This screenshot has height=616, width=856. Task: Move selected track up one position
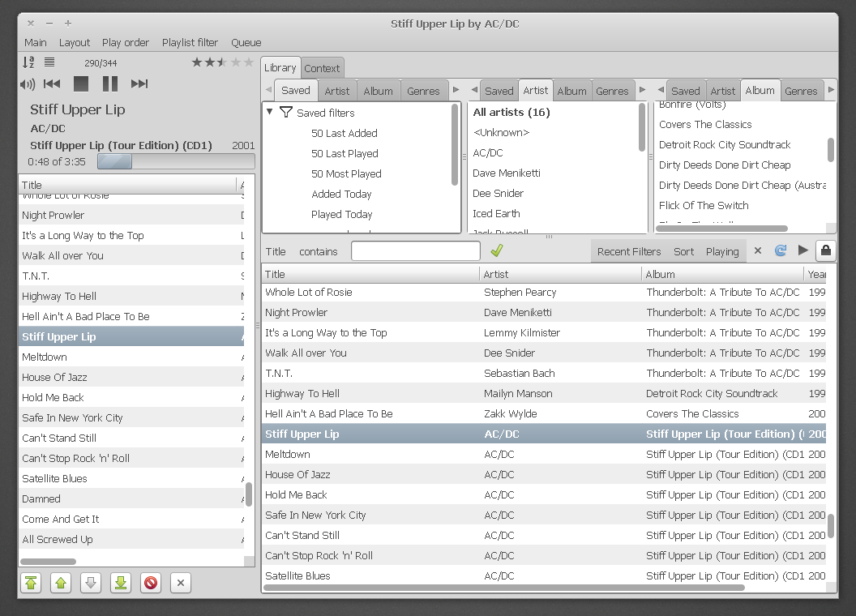click(x=61, y=583)
